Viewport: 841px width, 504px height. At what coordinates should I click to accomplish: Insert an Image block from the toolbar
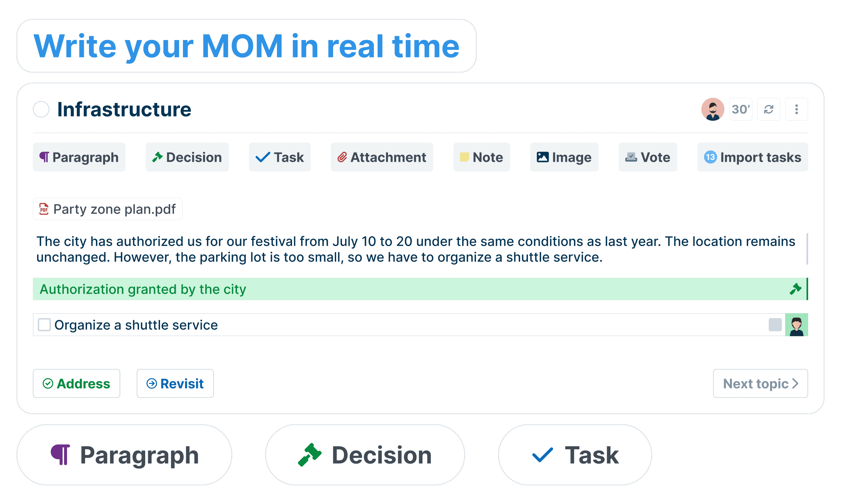pos(564,157)
